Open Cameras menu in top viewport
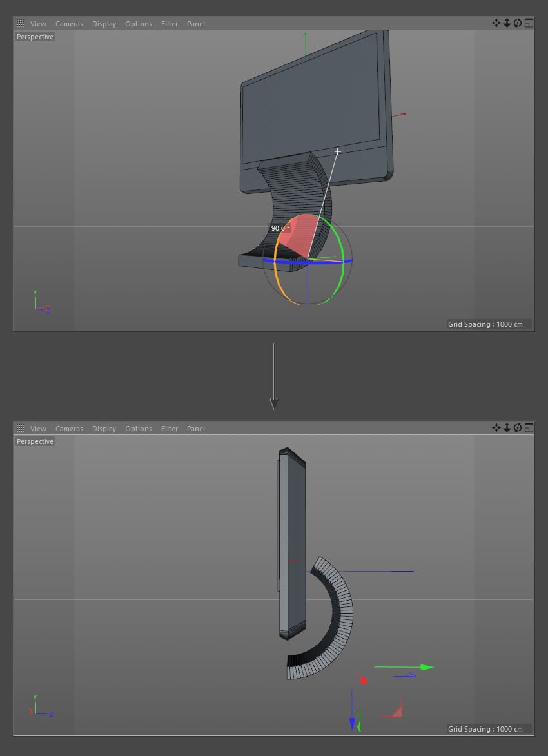The image size is (548, 756). point(69,24)
